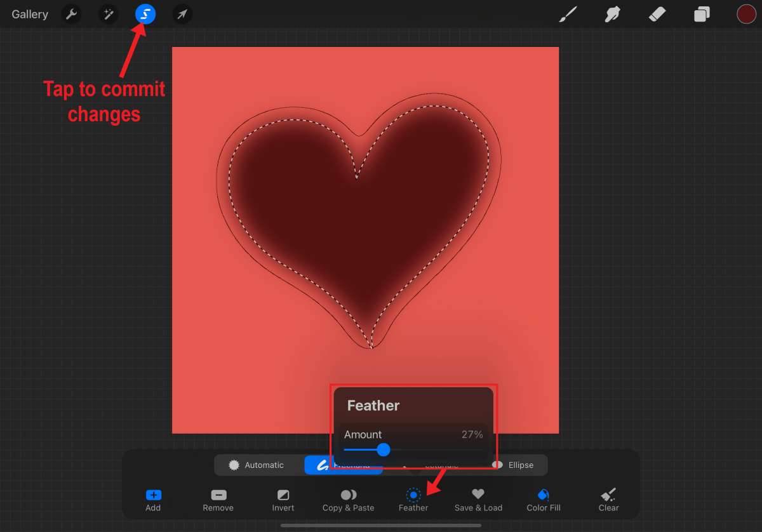Open the Brush library
Image resolution: width=762 pixels, height=532 pixels.
coord(568,14)
